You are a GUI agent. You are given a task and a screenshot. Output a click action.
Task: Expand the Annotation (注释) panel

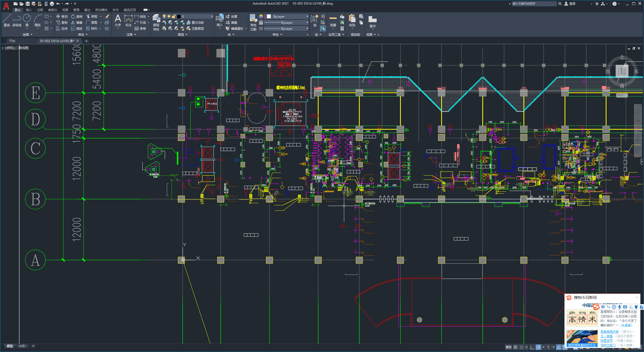131,34
